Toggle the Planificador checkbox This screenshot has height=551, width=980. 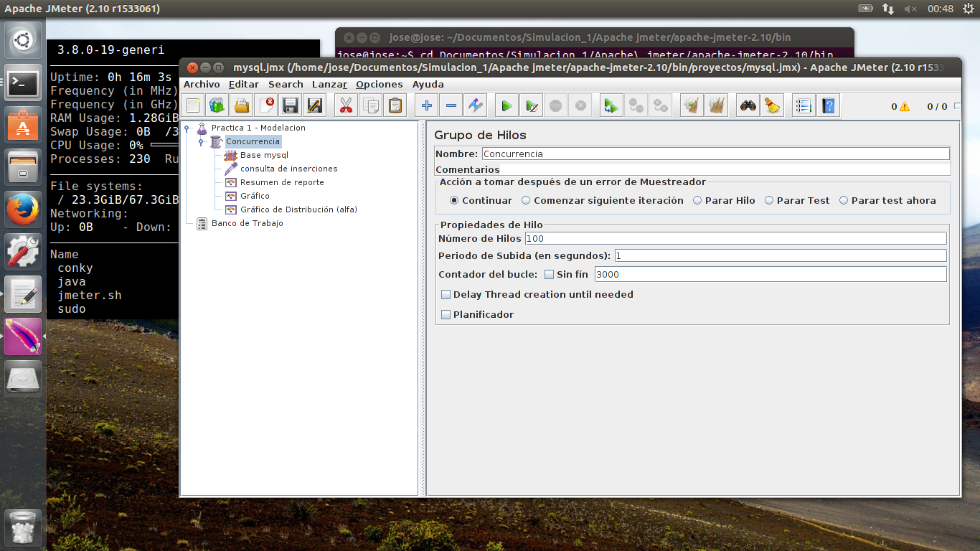(446, 314)
